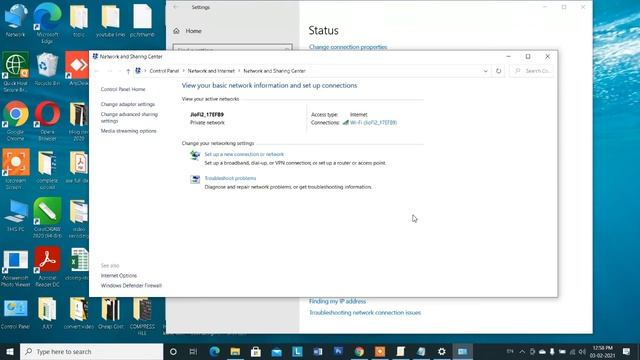Click the Troubleshoot problems icon

coord(195,179)
